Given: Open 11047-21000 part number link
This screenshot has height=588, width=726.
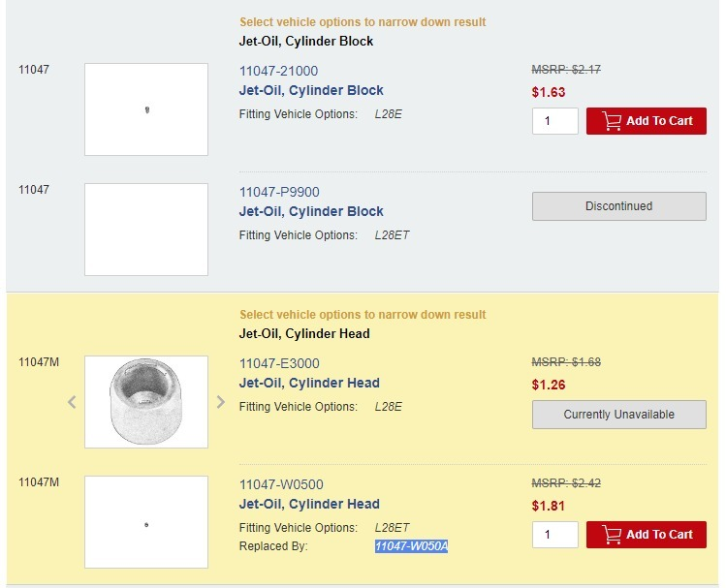Looking at the screenshot, I should coord(278,71).
